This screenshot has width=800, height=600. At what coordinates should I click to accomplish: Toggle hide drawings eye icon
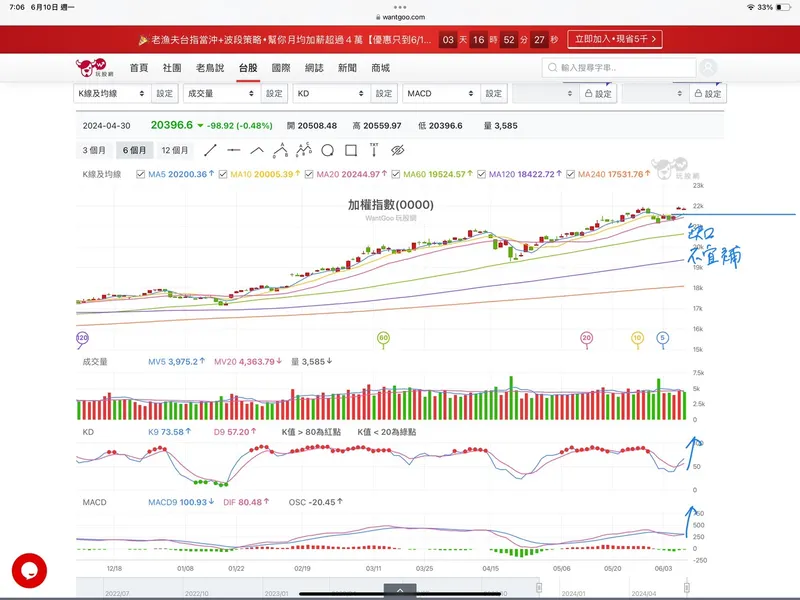(397, 150)
